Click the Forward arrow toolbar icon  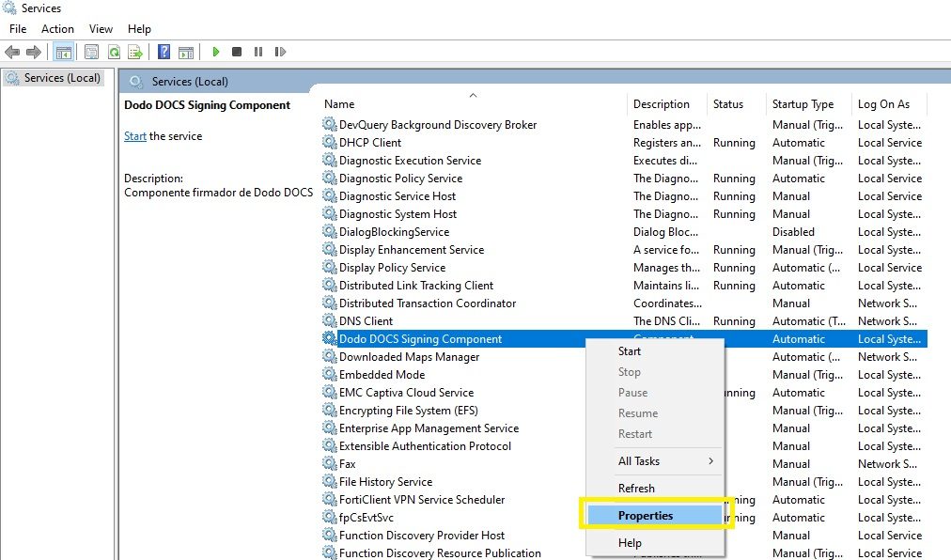[x=34, y=53]
